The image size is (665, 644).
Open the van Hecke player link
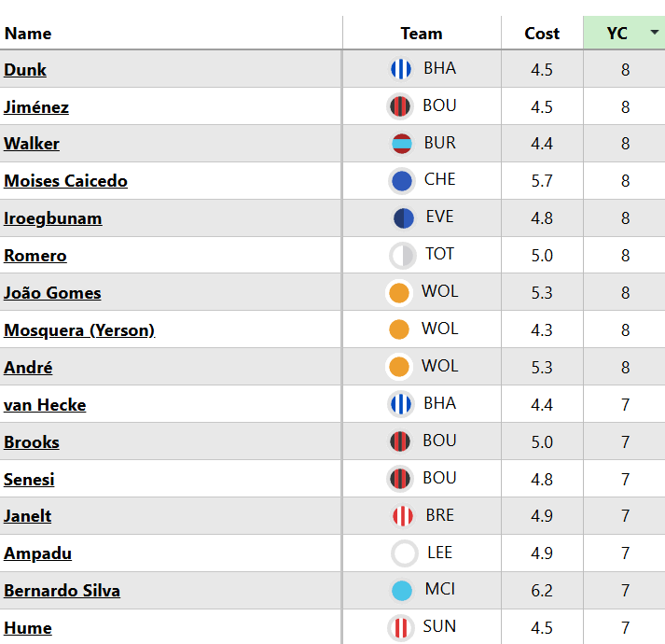[x=45, y=405]
